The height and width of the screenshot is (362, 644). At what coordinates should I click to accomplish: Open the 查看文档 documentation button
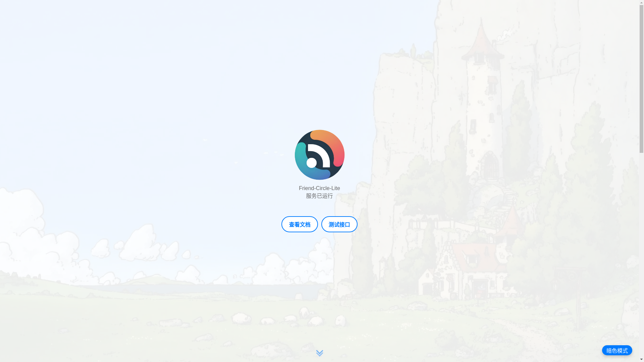(300, 224)
